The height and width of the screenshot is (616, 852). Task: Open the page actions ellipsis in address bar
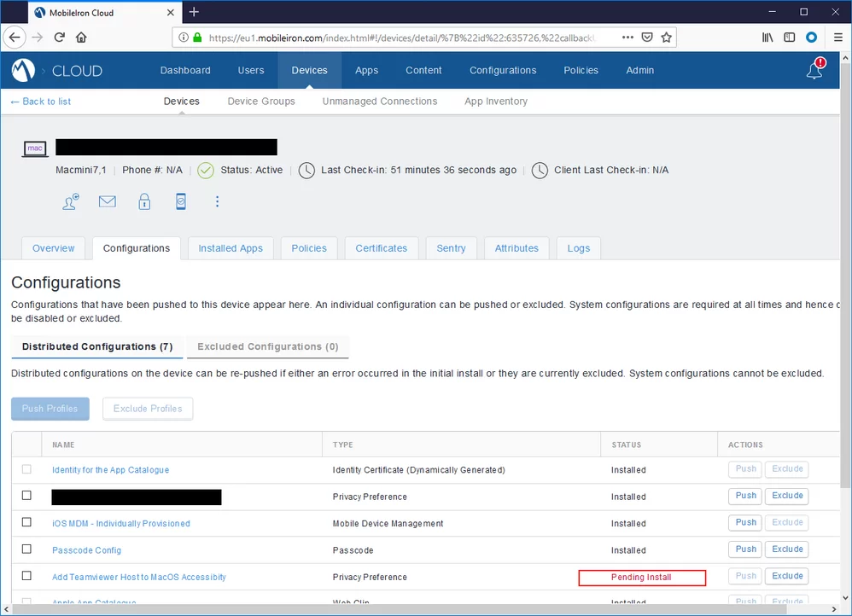point(627,38)
